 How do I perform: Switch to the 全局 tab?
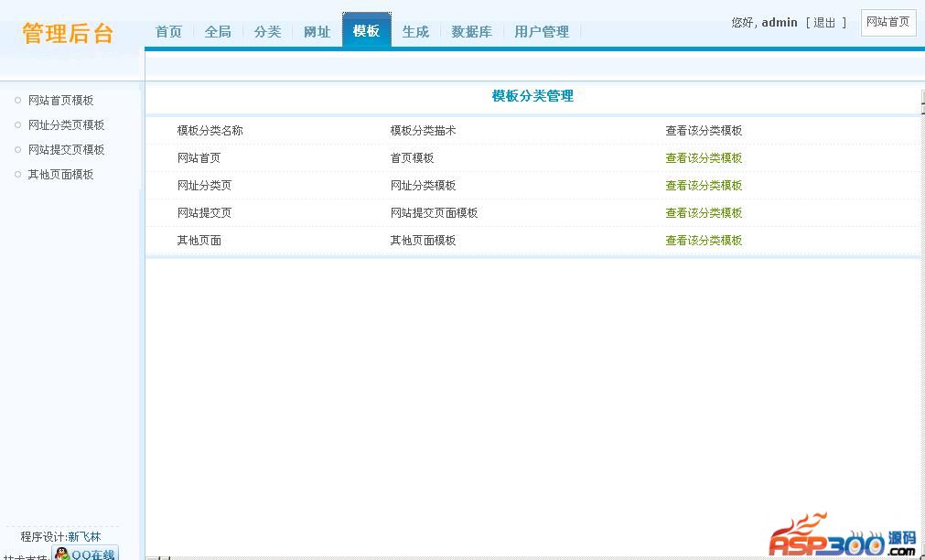coord(218,32)
